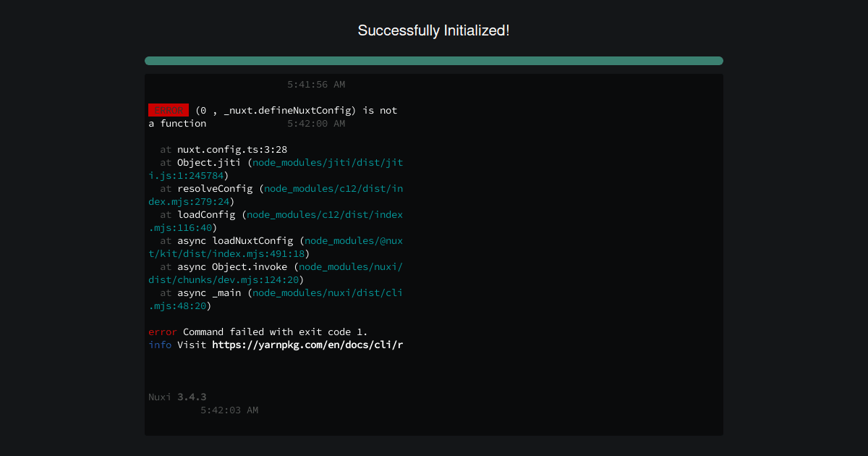The image size is (868, 456).
Task: Click the 5:42:03 AM timestamp
Action: coord(229,410)
